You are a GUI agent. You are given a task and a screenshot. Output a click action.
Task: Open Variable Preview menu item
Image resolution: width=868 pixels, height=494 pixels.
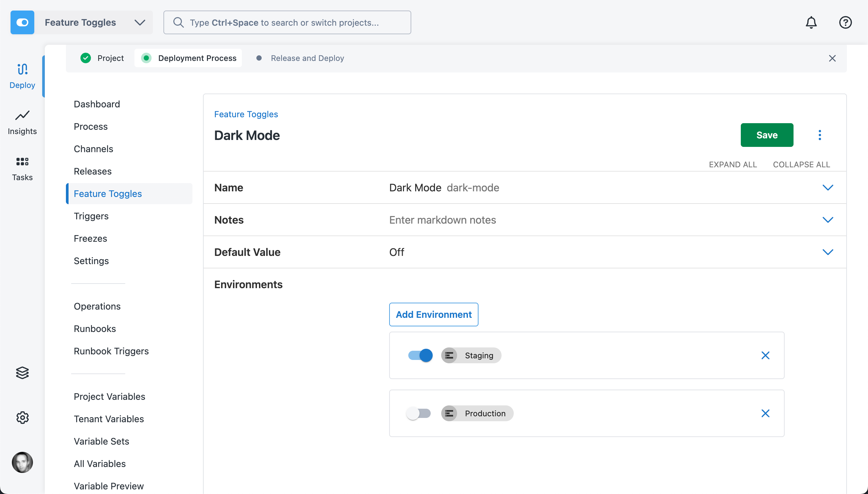pyautogui.click(x=109, y=486)
